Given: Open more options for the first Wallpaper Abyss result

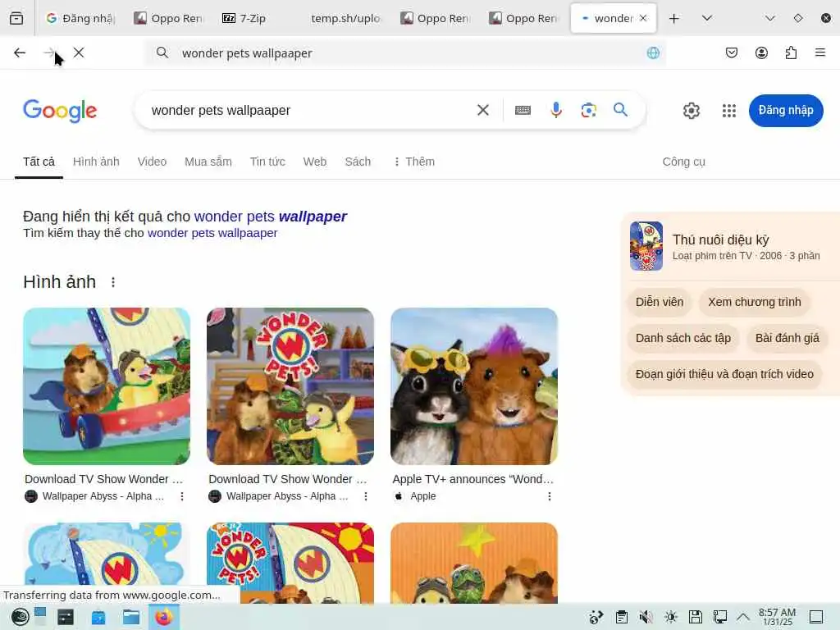Looking at the screenshot, I should [182, 496].
